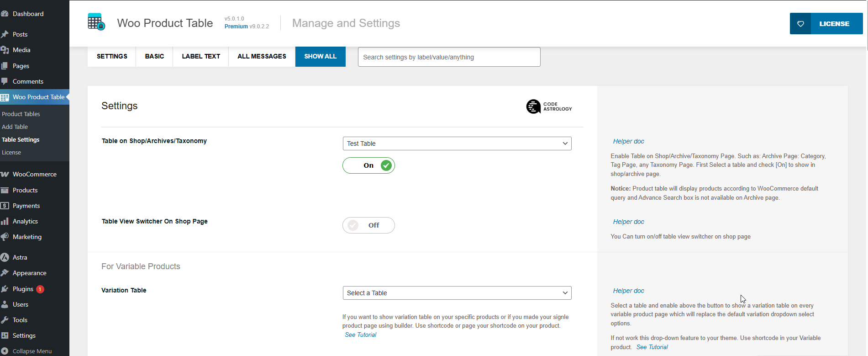Click the Astra theme logo icon
The width and height of the screenshot is (868, 356).
pyautogui.click(x=5, y=257)
